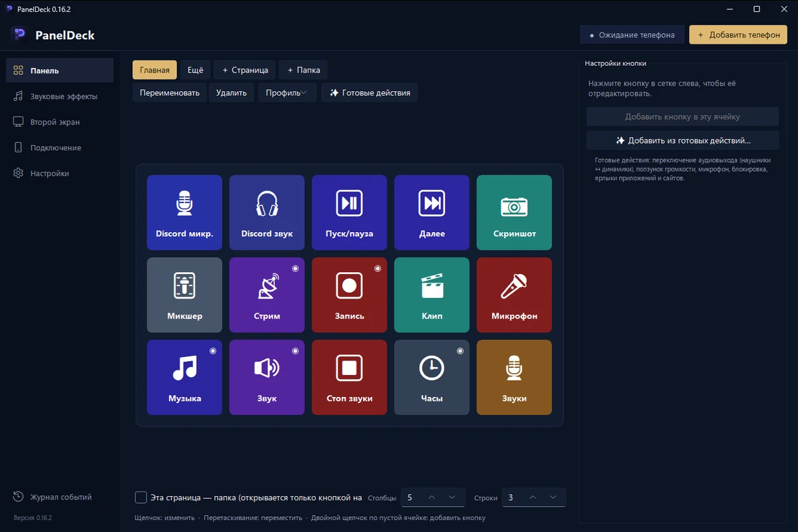798x532 pixels.
Task: Click the PanelDeck logo icon
Action: [x=19, y=34]
